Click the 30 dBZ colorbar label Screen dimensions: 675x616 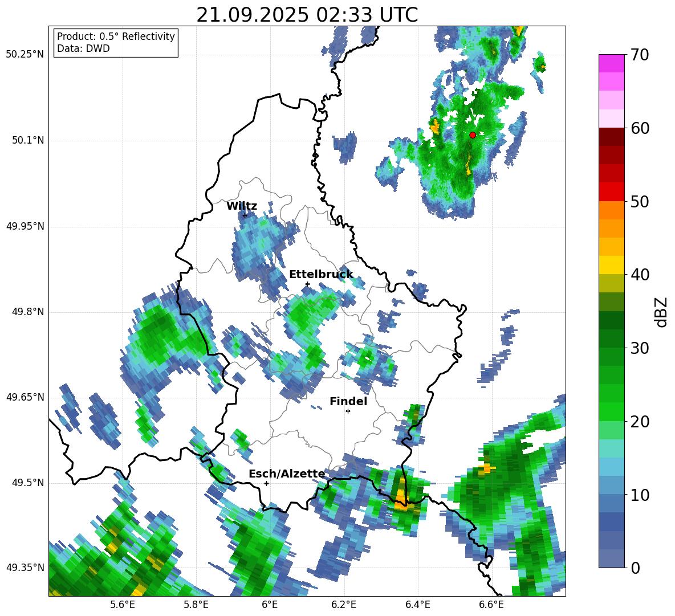point(640,348)
